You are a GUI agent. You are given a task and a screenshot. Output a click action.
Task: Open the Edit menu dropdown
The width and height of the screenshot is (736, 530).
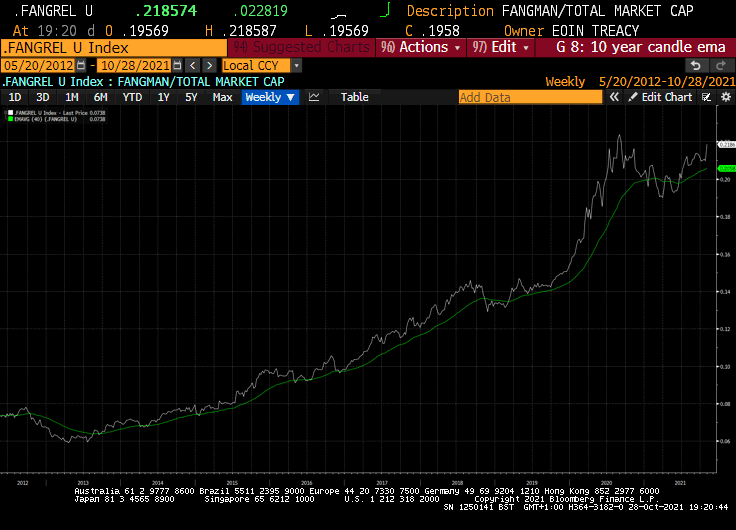coord(500,47)
